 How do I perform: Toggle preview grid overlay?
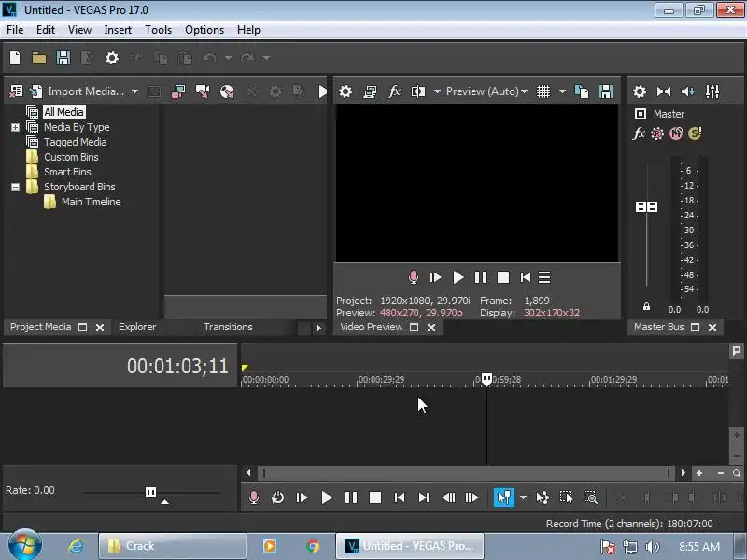click(x=543, y=91)
